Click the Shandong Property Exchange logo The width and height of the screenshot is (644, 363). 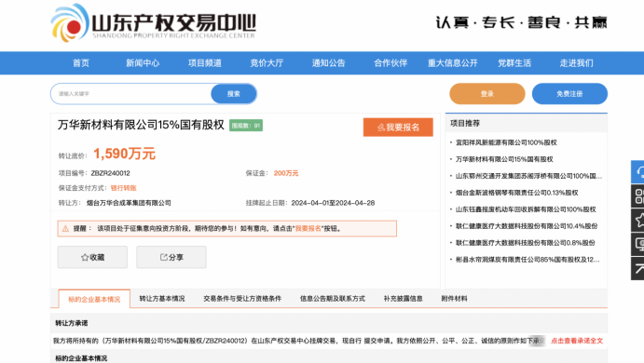[153, 23]
